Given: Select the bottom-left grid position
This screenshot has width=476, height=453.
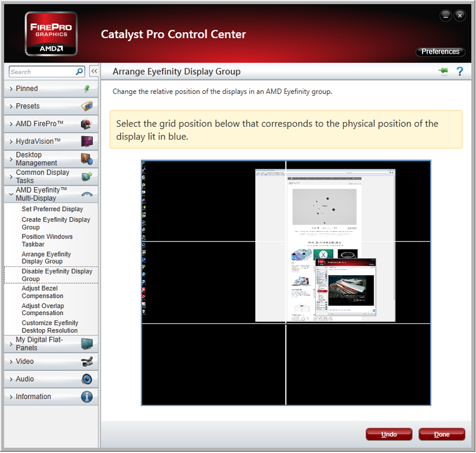Looking at the screenshot, I should (x=214, y=364).
